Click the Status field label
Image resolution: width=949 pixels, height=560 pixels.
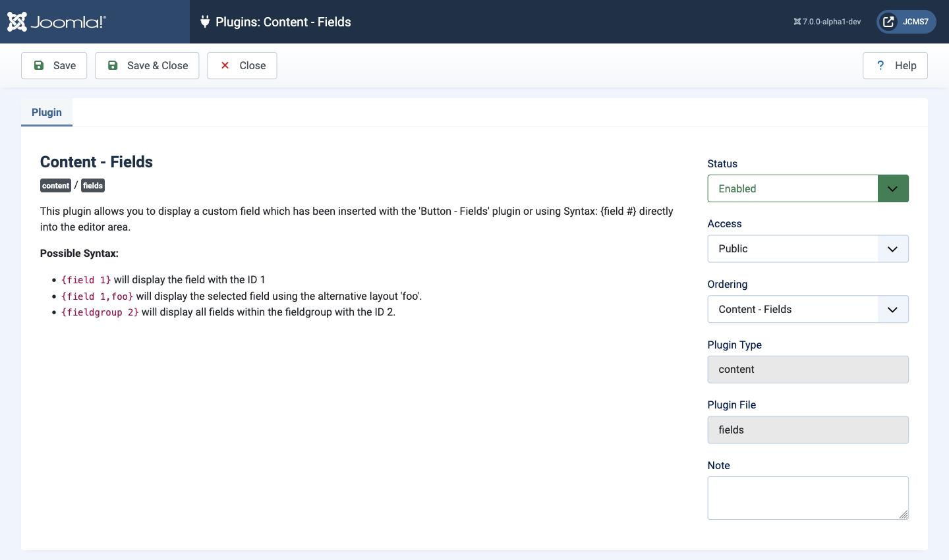pyautogui.click(x=722, y=164)
